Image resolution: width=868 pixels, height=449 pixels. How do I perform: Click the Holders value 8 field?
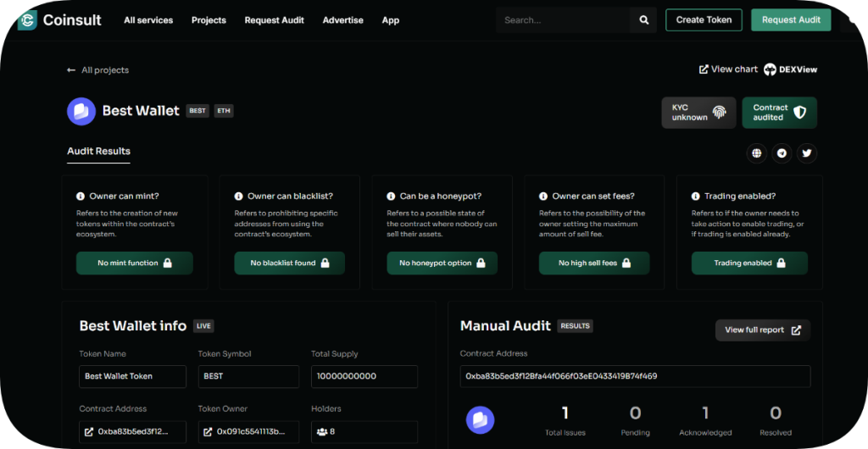click(x=364, y=432)
